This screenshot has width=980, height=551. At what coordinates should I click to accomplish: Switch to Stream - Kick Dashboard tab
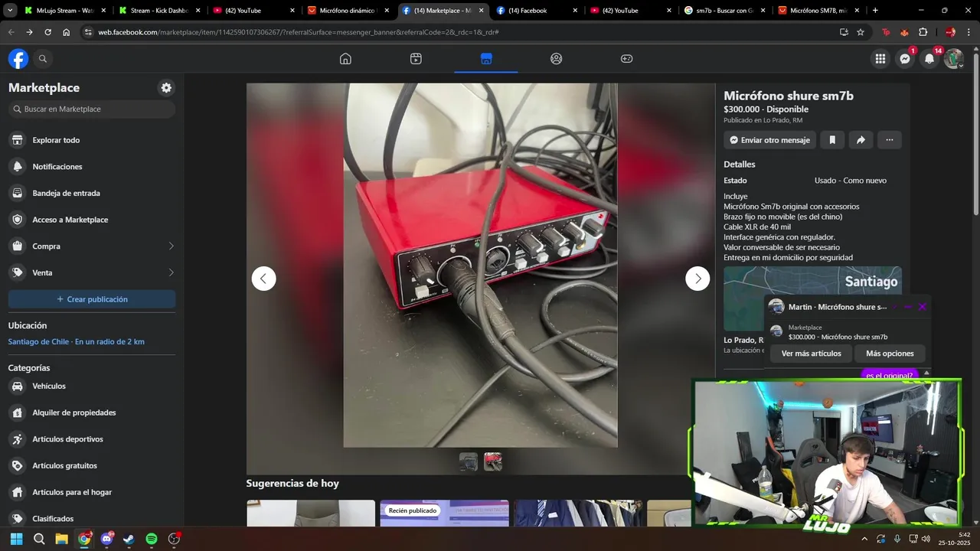point(159,11)
